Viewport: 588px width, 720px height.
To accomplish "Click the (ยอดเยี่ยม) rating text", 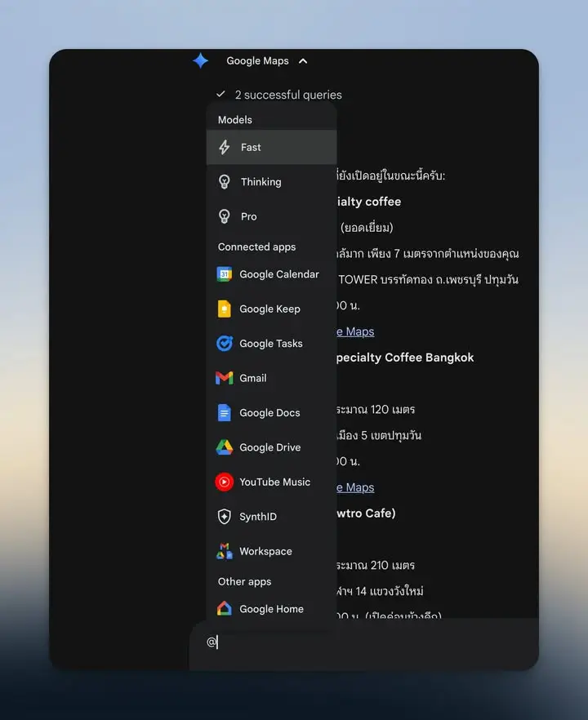I will coord(367,227).
